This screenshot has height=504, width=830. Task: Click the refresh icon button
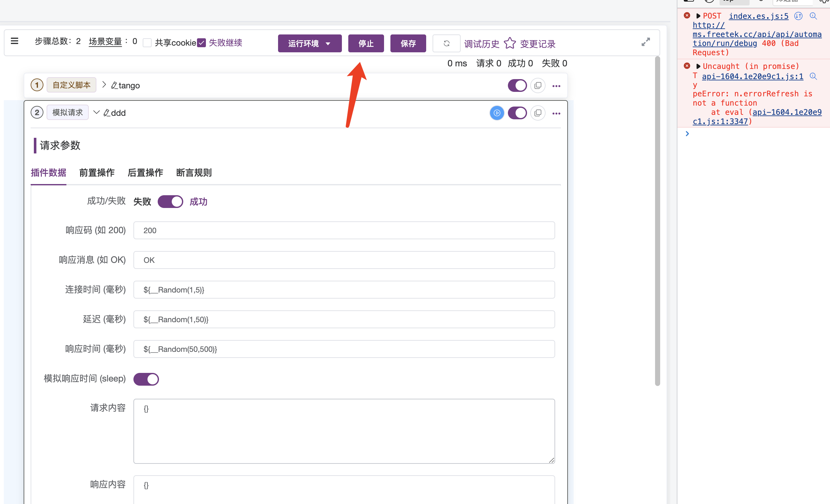tap(446, 43)
